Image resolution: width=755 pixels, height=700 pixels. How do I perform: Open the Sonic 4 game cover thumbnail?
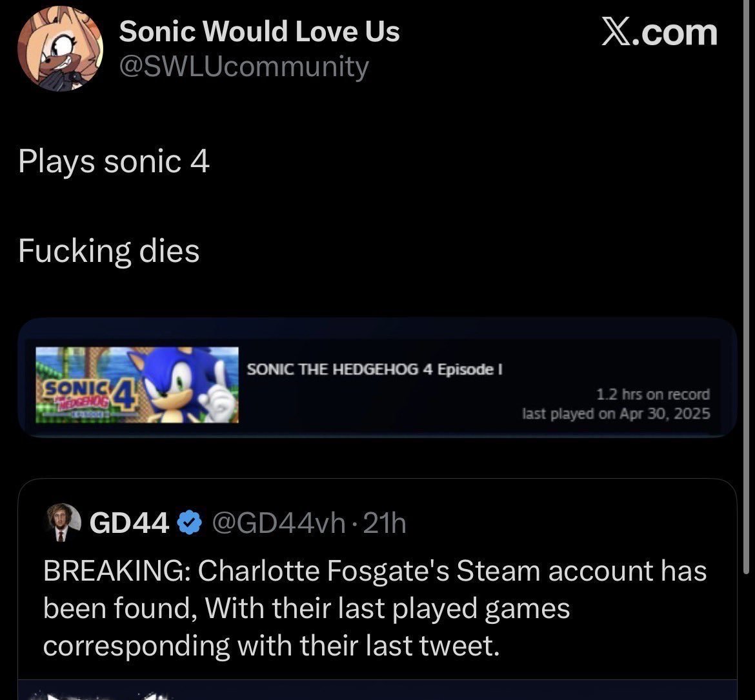[x=137, y=385]
